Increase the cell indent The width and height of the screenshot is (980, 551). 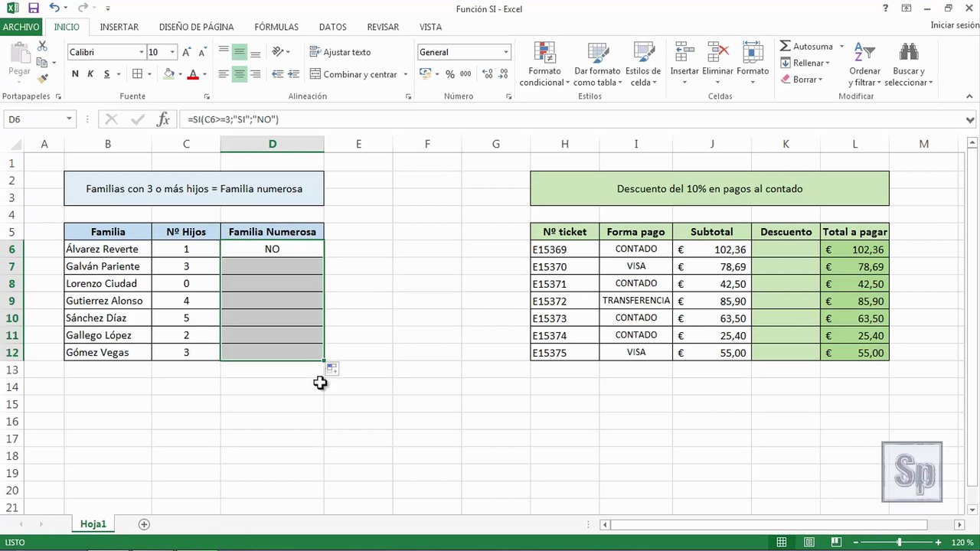(292, 74)
